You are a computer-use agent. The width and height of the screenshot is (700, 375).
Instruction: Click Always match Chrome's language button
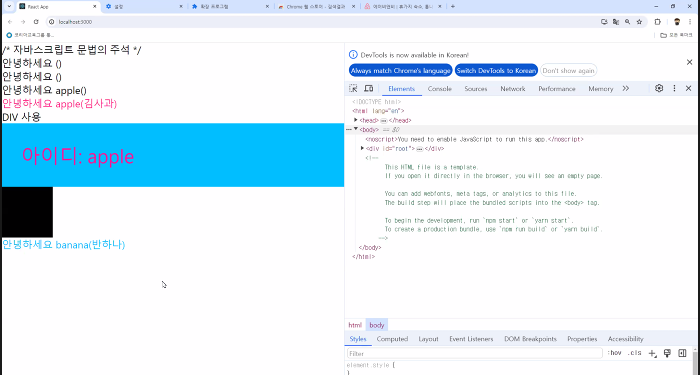[400, 71]
